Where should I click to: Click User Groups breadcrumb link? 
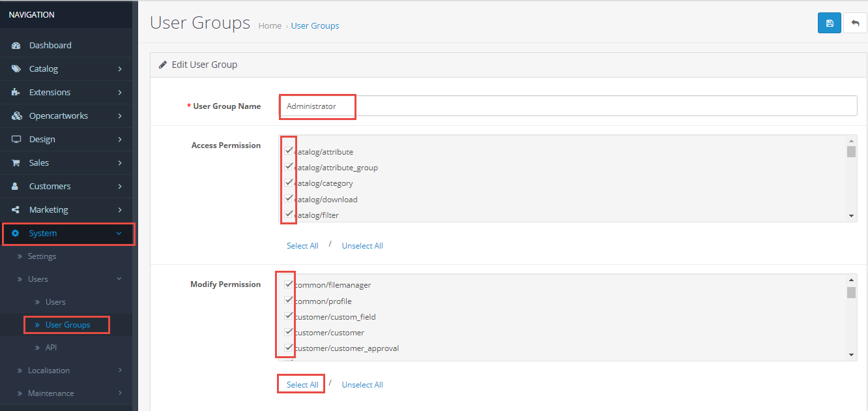pos(315,26)
